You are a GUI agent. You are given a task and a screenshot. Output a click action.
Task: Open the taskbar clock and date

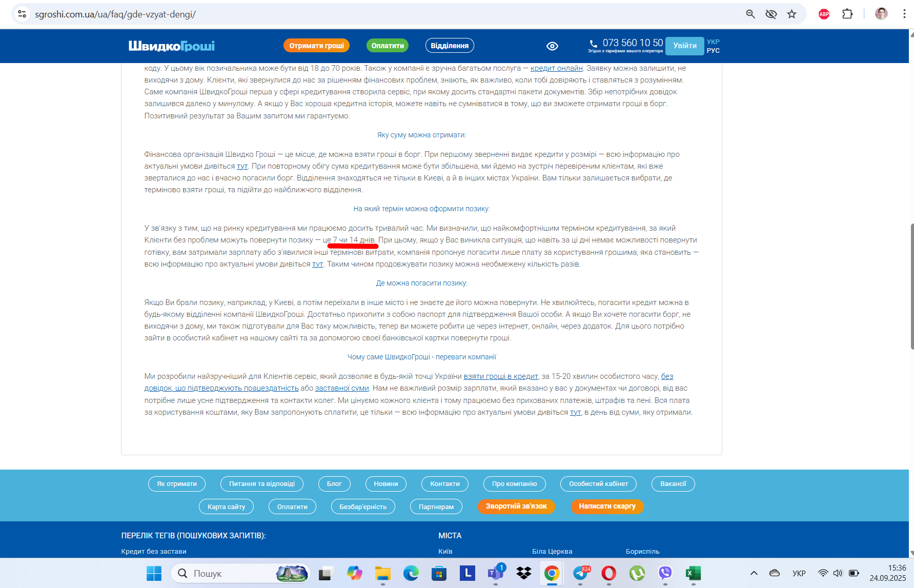coord(888,573)
